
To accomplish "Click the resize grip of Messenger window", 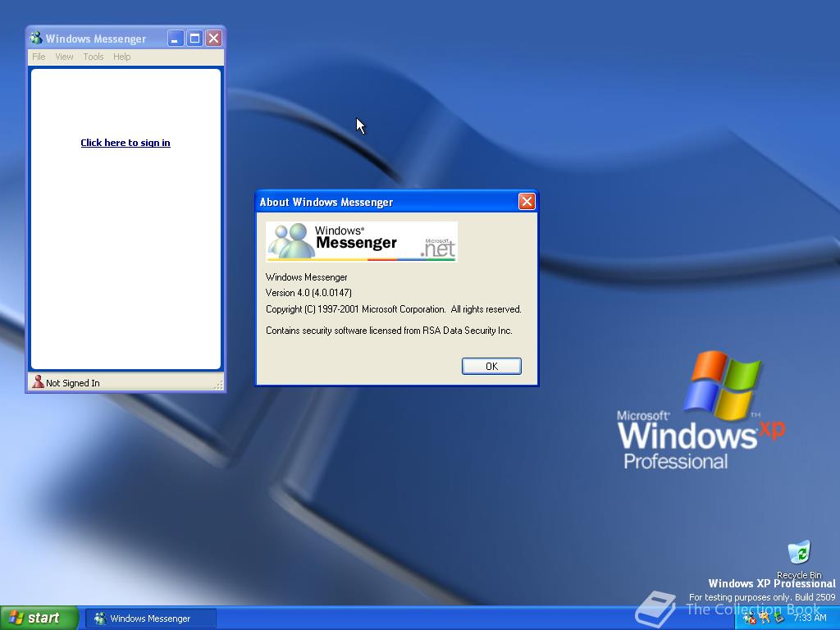I will point(218,384).
